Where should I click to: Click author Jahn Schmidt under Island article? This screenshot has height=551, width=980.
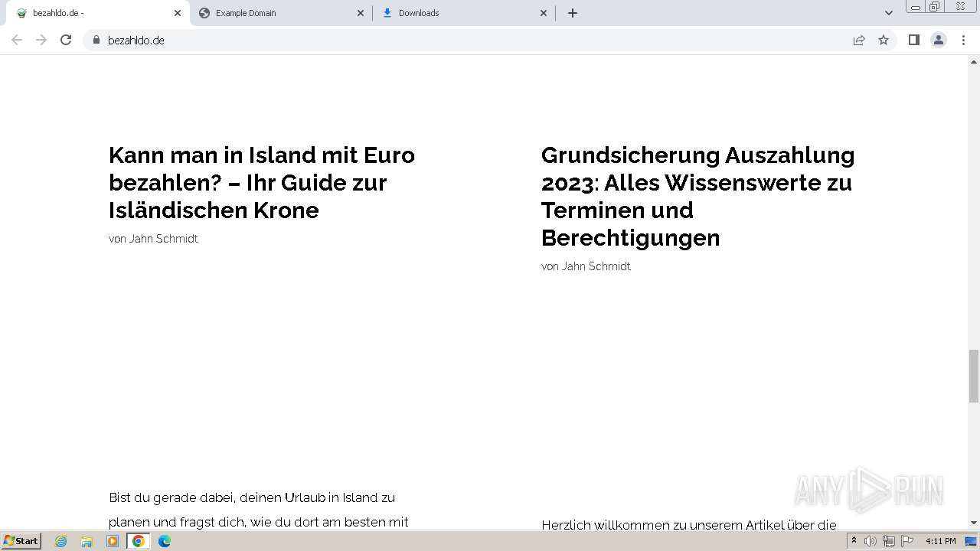(163, 239)
